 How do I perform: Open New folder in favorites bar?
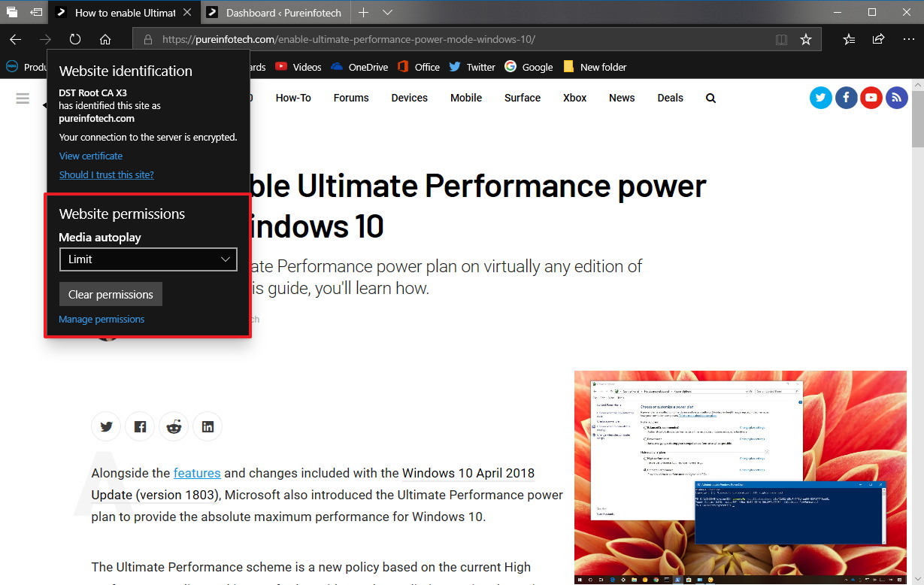click(595, 67)
